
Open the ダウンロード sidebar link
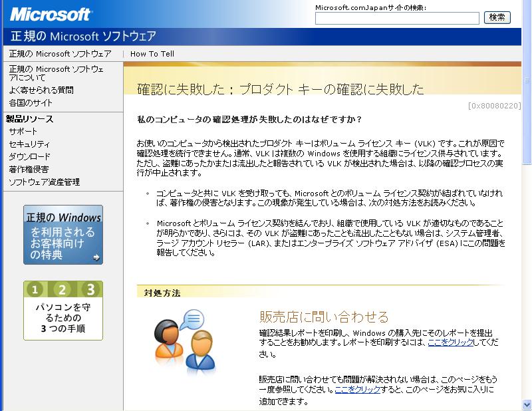click(29, 157)
